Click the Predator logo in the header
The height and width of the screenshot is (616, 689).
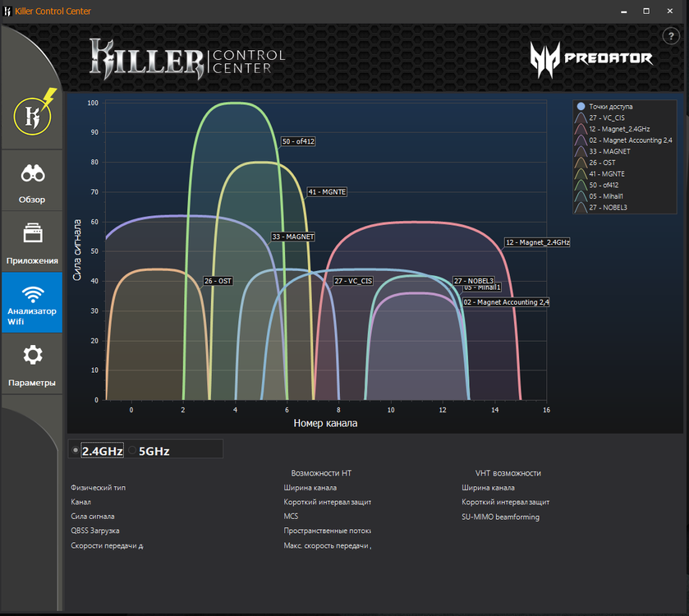tap(591, 57)
